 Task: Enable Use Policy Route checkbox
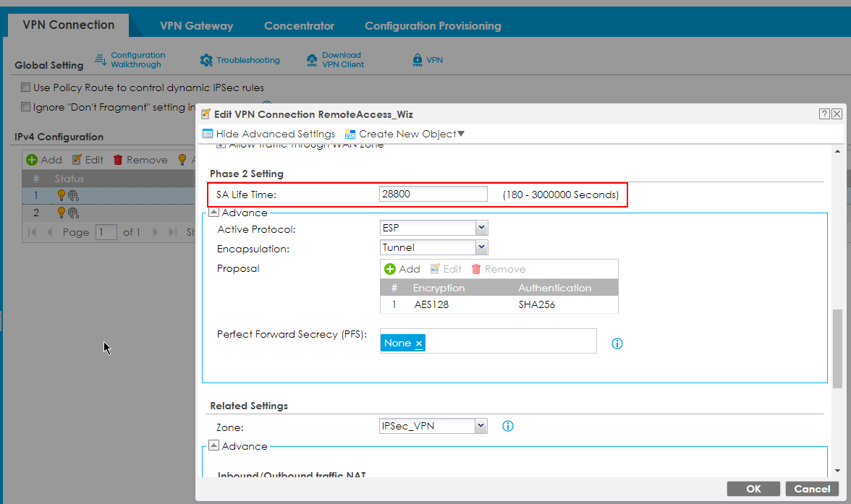pyautogui.click(x=26, y=87)
